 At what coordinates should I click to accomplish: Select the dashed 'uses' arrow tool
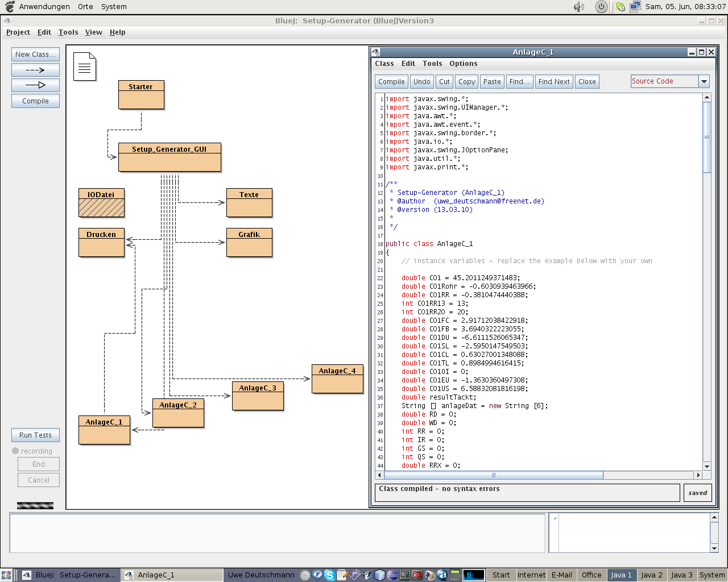35,70
